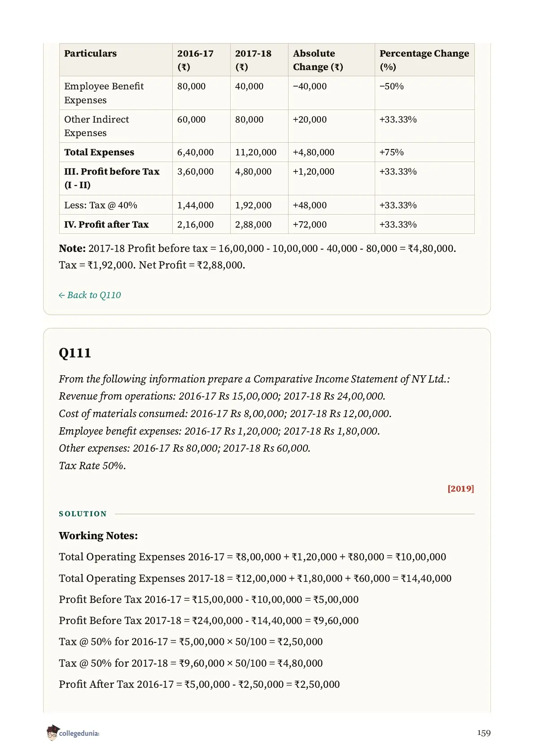Click the Back to Q110 link

[90, 295]
